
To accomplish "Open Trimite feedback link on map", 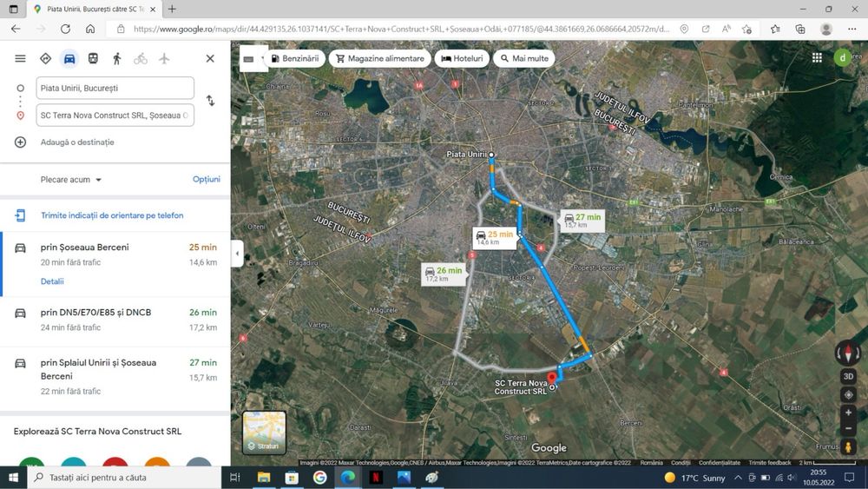I will [769, 462].
